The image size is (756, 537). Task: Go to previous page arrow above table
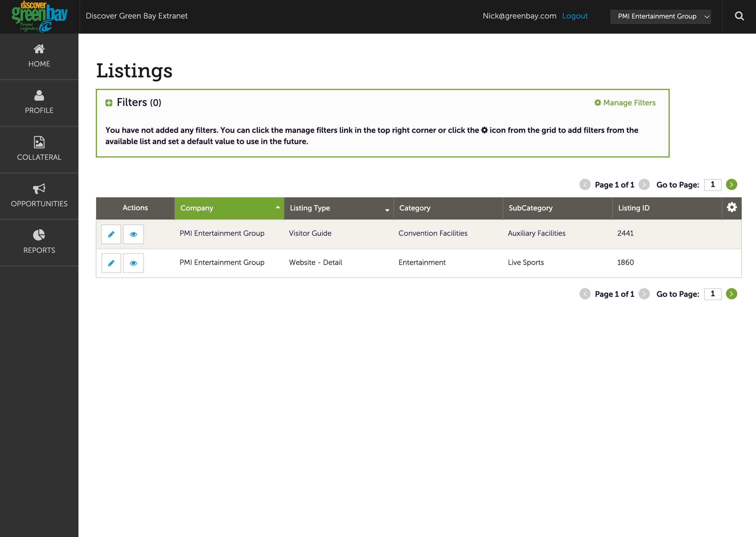click(585, 184)
